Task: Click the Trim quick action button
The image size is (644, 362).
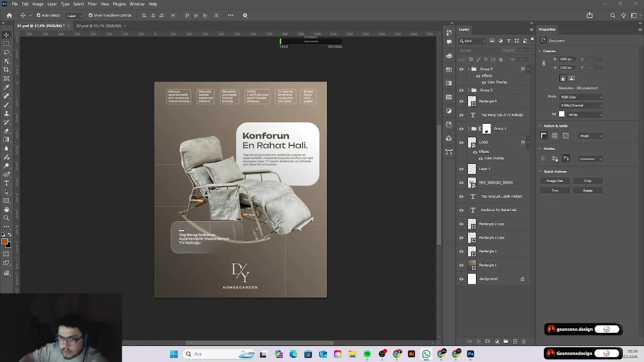Action: pos(555,191)
